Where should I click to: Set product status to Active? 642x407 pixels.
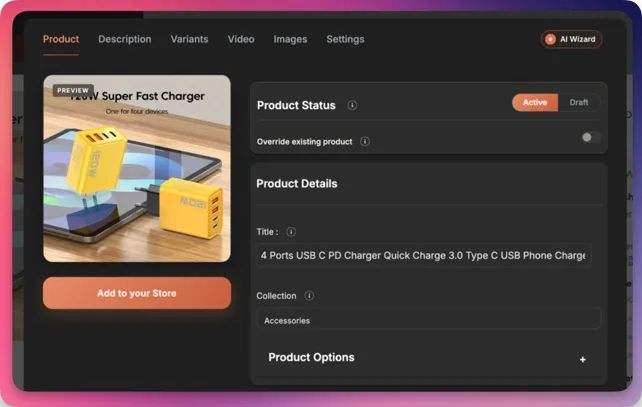tap(535, 102)
